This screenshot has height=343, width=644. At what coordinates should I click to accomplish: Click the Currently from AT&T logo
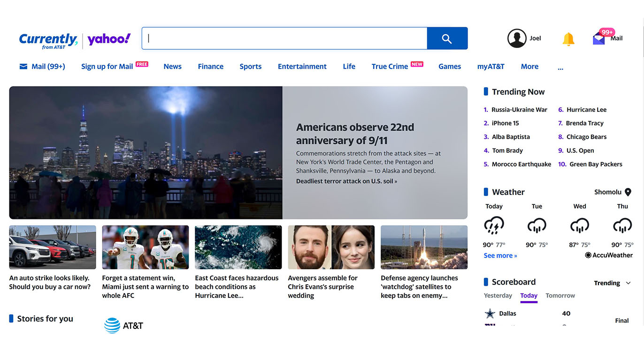[x=48, y=40]
